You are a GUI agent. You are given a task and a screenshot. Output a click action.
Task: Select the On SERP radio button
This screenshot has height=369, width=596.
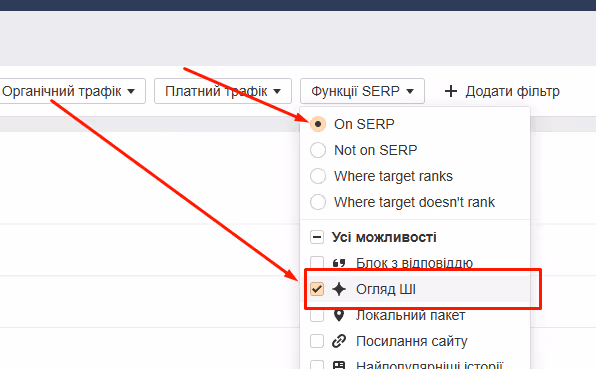tap(318, 124)
